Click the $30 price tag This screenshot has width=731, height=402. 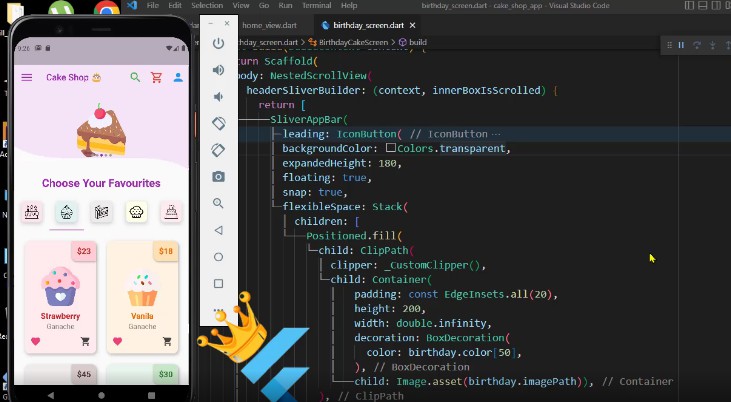166,374
